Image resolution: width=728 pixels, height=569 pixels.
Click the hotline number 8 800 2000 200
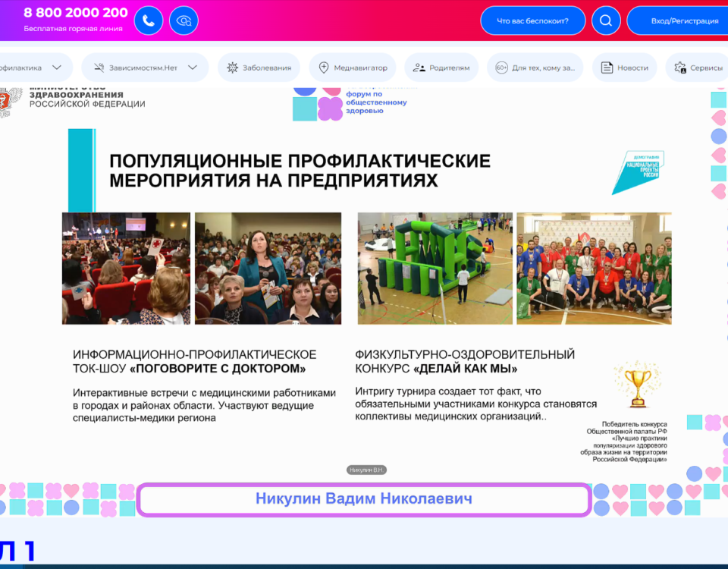tap(76, 13)
